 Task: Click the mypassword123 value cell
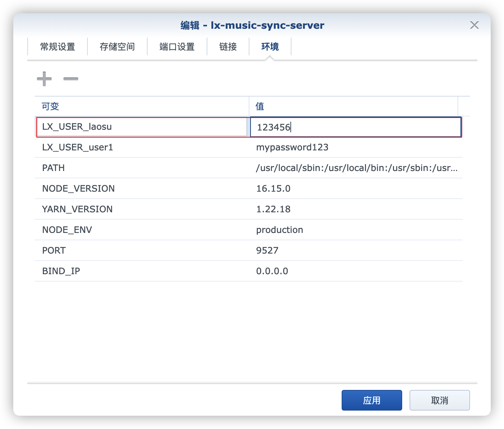(x=292, y=147)
